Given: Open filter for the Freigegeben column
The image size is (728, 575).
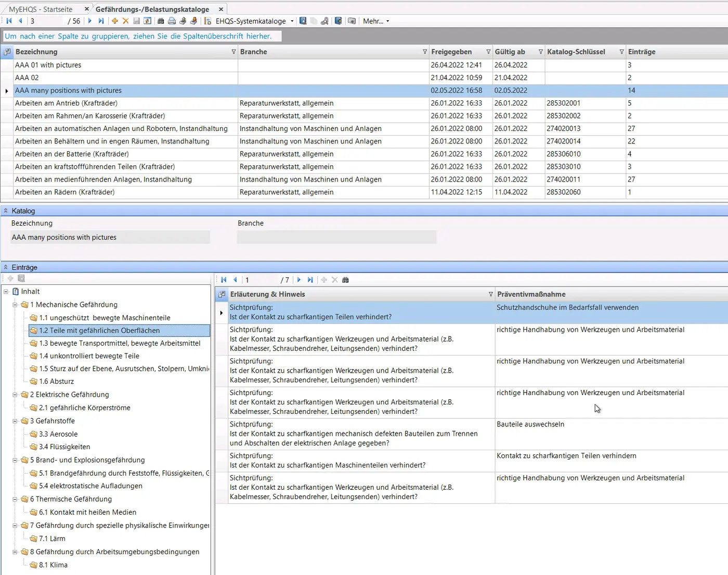Looking at the screenshot, I should pos(488,52).
